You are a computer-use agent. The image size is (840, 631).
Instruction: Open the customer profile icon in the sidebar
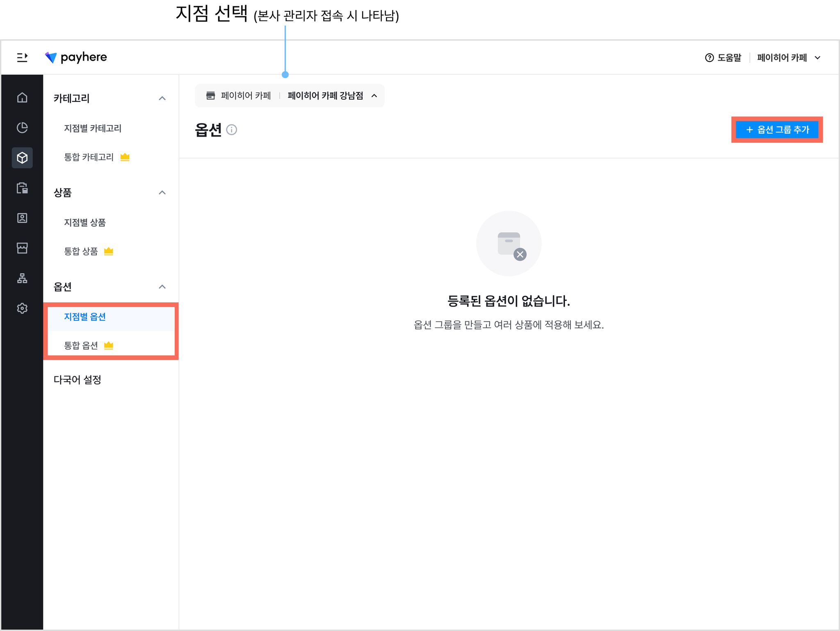click(22, 218)
